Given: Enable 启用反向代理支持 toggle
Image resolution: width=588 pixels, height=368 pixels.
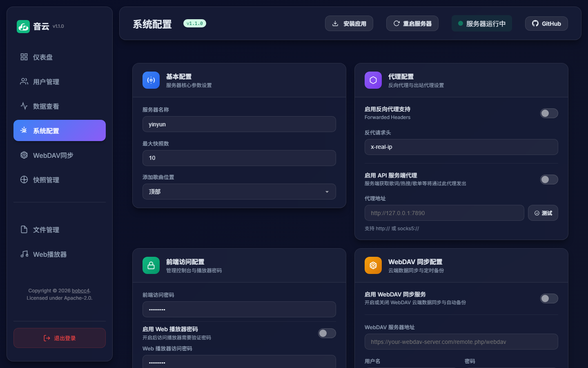Looking at the screenshot, I should [549, 113].
